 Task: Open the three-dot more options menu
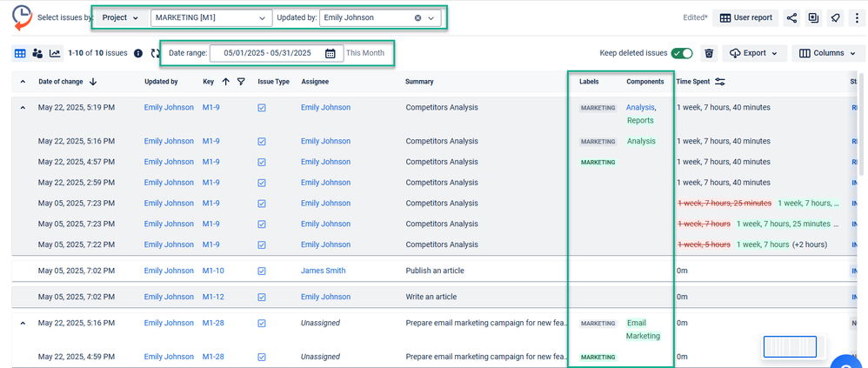click(857, 17)
